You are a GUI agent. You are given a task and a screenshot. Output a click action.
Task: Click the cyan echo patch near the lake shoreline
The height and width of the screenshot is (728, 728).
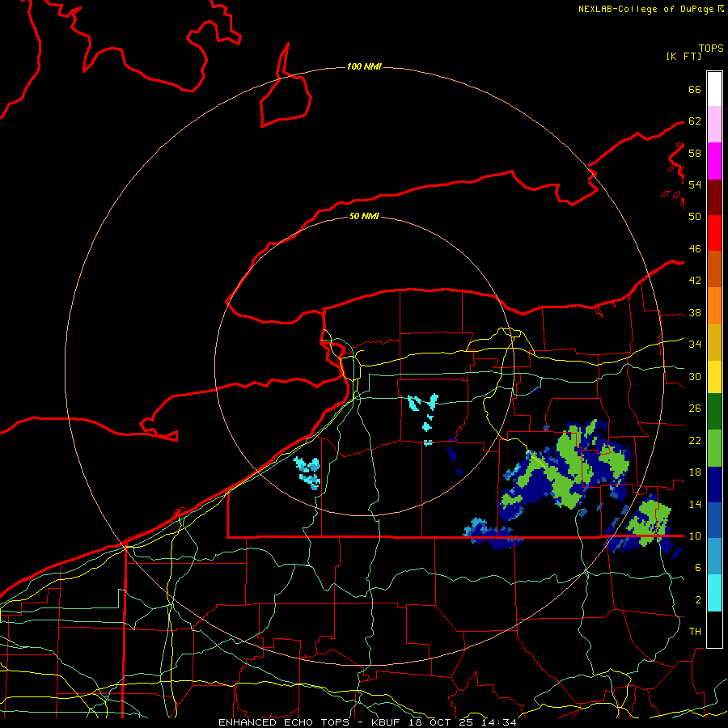click(x=307, y=472)
